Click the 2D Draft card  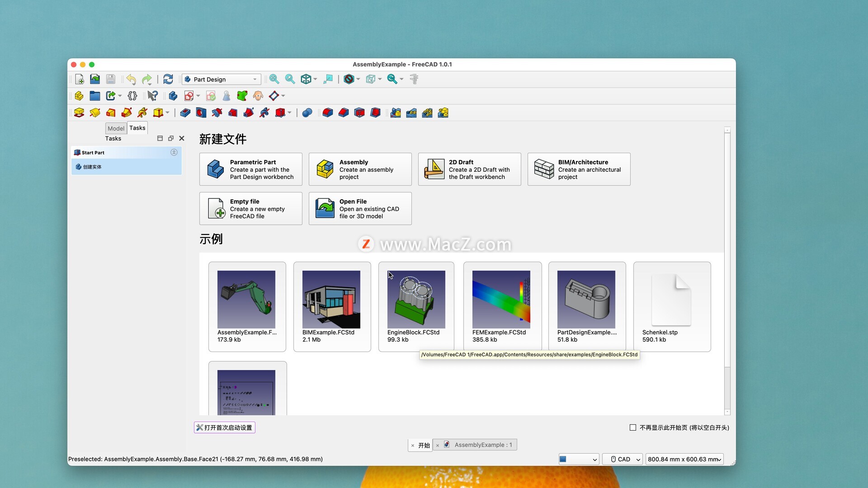470,169
